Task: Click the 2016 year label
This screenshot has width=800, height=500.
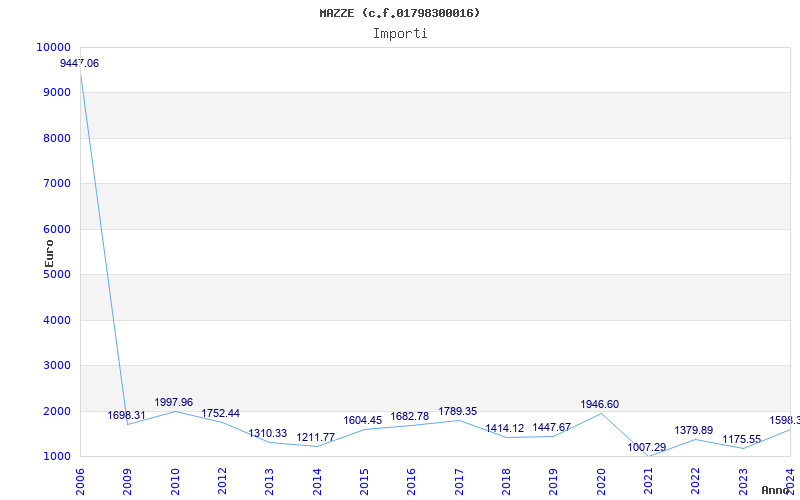Action: click(x=411, y=481)
